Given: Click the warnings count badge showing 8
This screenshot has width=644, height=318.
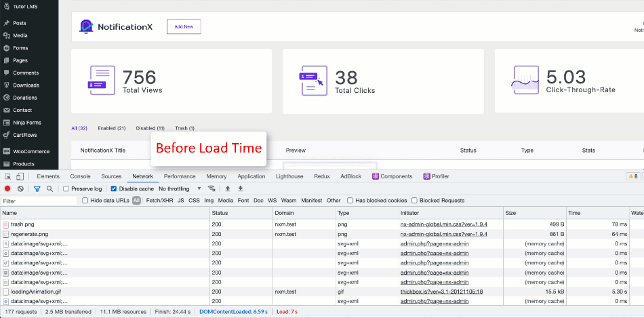Looking at the screenshot, I should (632, 176).
